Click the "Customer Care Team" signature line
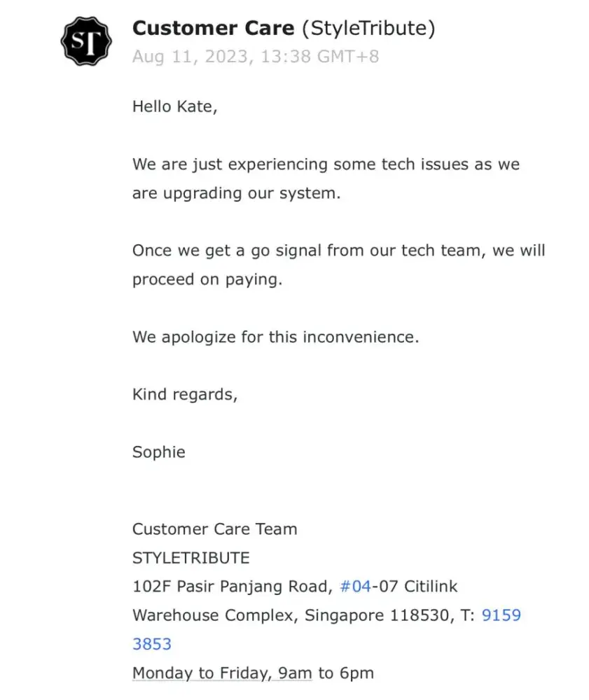This screenshot has width=589, height=700. coord(214,528)
